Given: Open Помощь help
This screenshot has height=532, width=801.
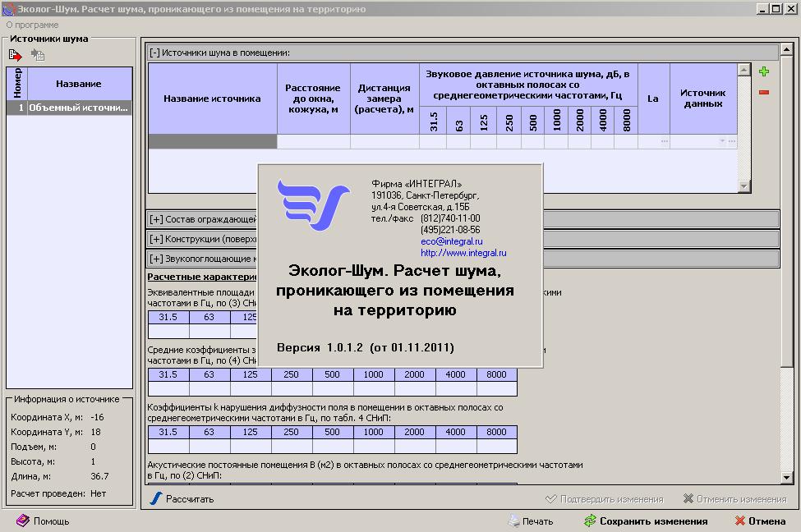Looking at the screenshot, I should (43, 521).
